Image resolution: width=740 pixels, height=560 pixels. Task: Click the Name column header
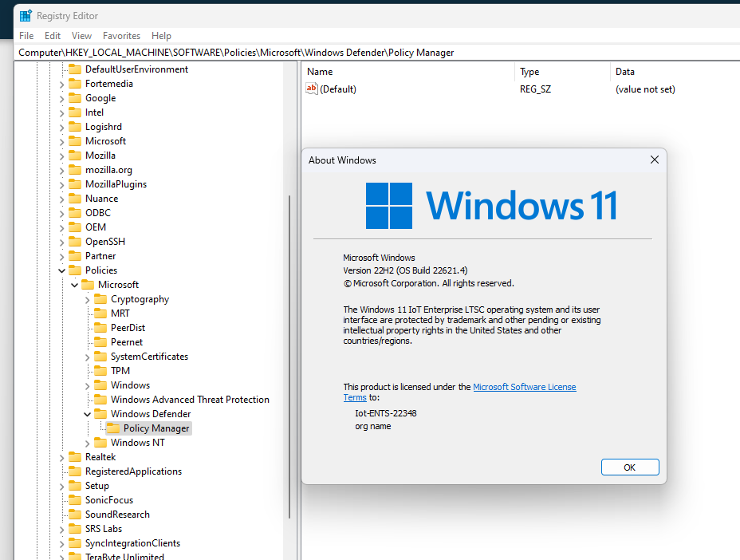(x=320, y=72)
